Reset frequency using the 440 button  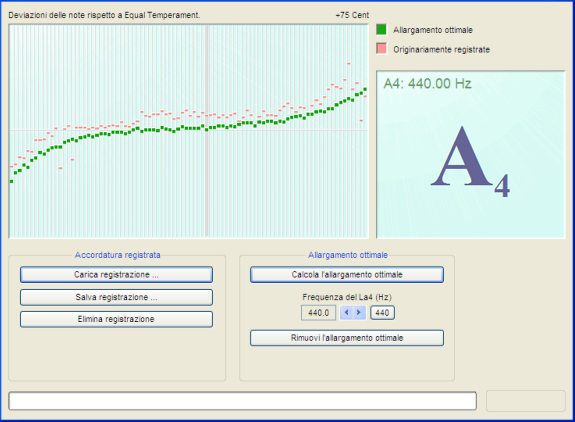point(382,313)
